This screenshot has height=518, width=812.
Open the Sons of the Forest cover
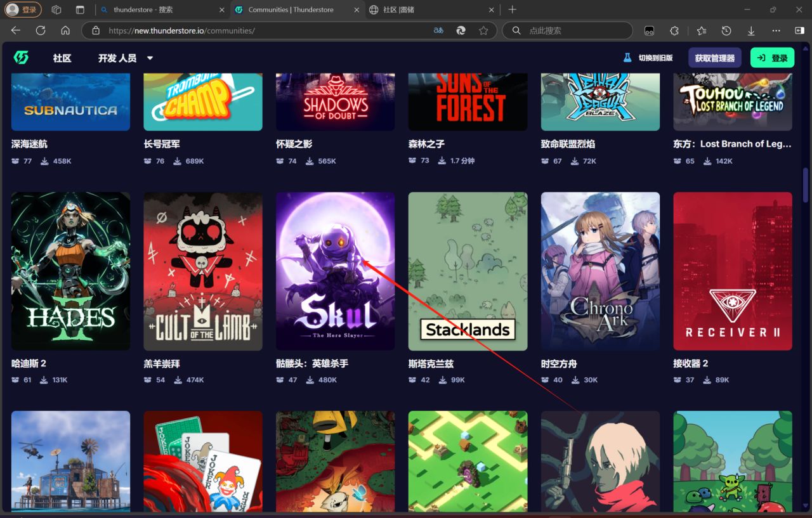tap(468, 102)
